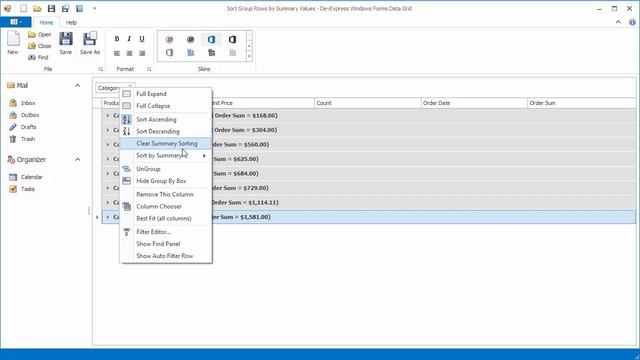Choose Full Expand from context menu

click(166, 94)
